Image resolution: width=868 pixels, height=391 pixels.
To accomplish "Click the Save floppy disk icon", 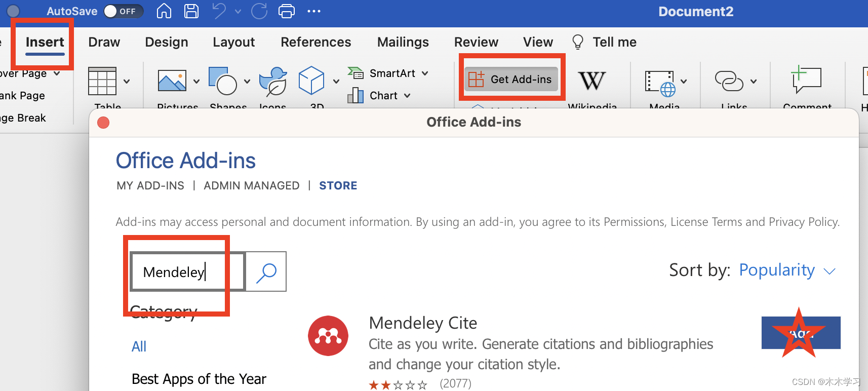I will 191,11.
